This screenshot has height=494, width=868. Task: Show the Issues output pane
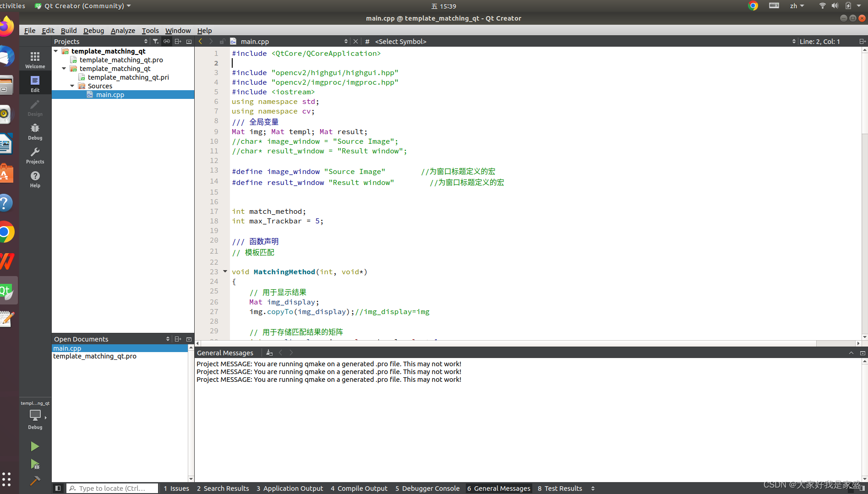pyautogui.click(x=176, y=489)
